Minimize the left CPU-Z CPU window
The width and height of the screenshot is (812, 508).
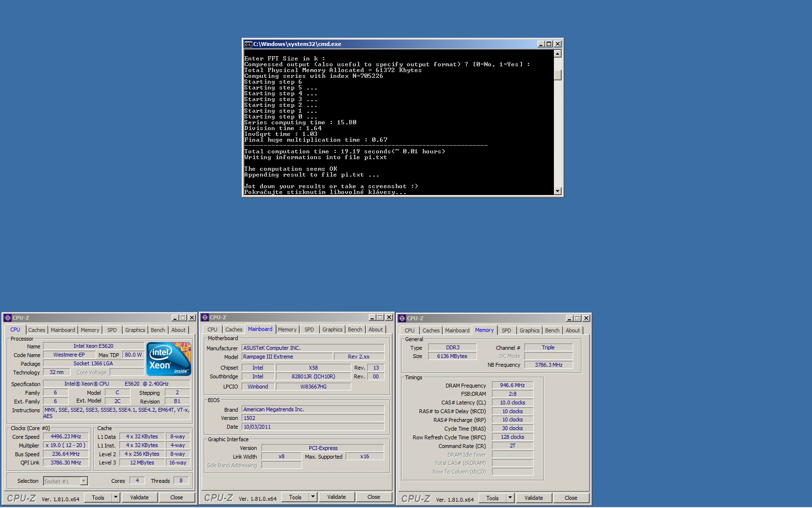[175, 318]
